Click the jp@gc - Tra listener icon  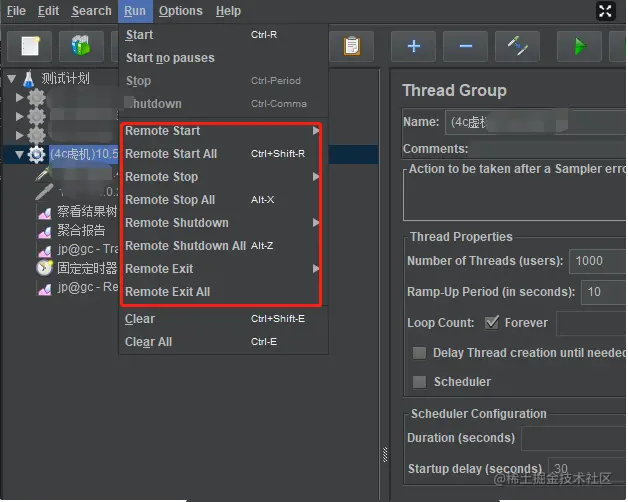pyautogui.click(x=44, y=250)
